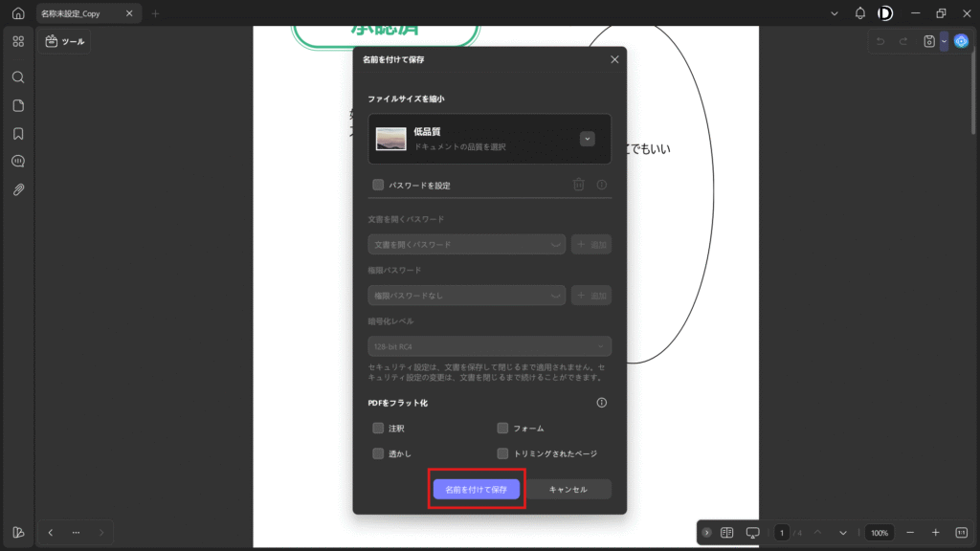Open the 128-bit RC4 encryption dropdown
Screen dimensions: 980x551
click(x=489, y=346)
